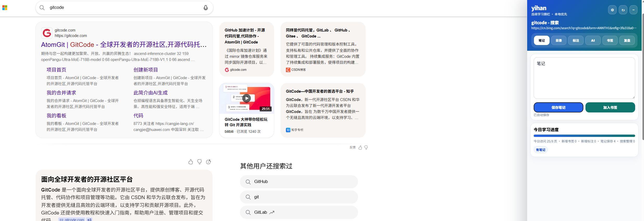Open the 创建新项目 sitelink
This screenshot has width=644, height=221.
coord(146,70)
